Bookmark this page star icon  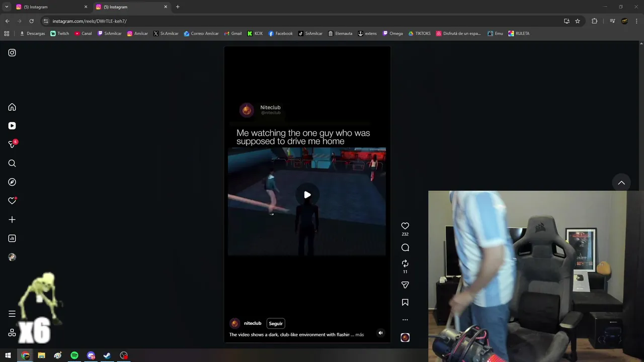[578, 21]
